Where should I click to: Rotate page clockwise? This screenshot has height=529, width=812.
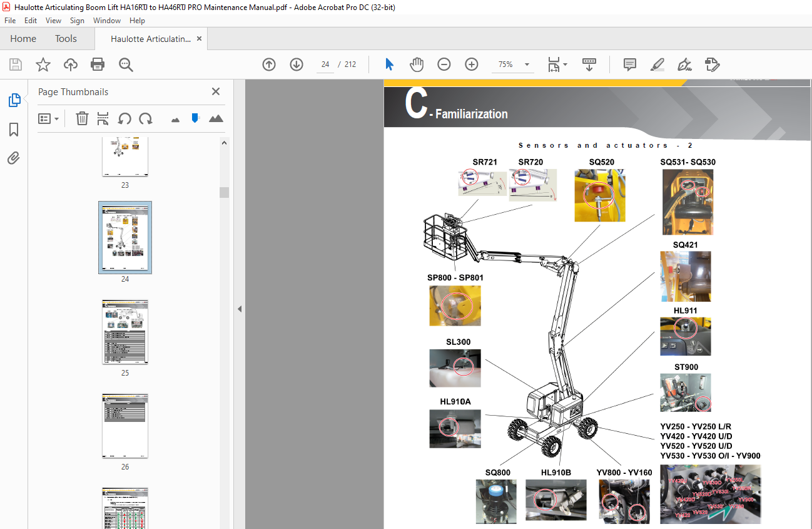[x=146, y=118]
